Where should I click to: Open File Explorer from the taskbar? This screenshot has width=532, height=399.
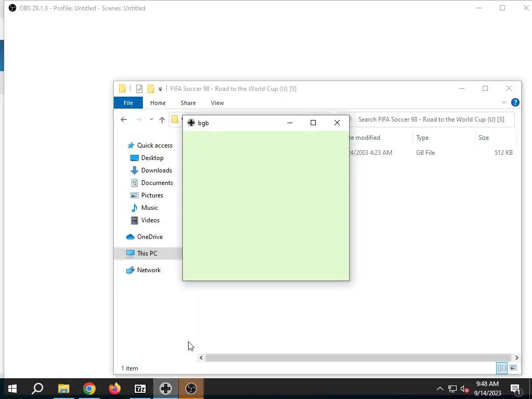pos(64,389)
